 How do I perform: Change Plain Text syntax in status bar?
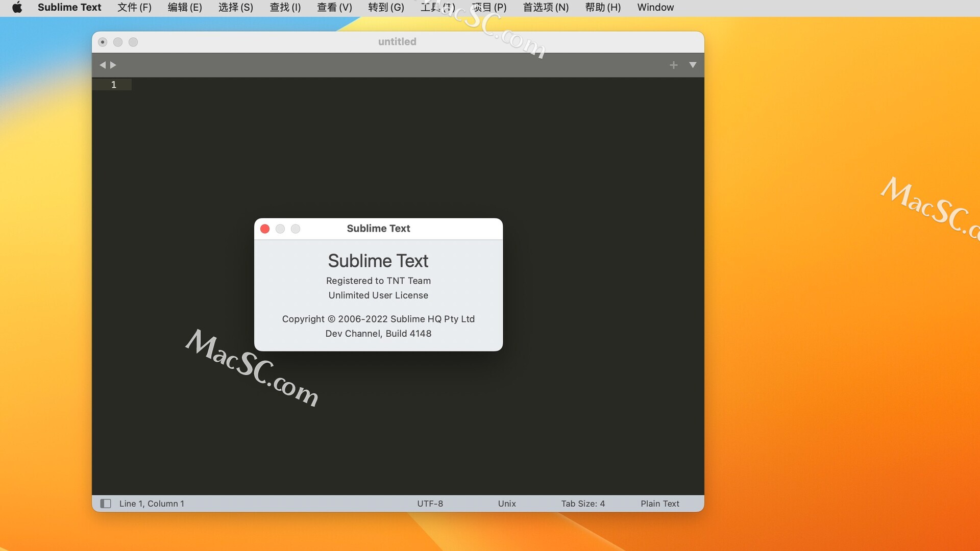[660, 504]
